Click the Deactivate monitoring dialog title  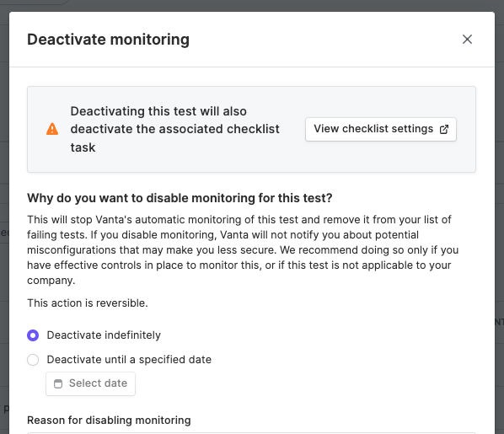tap(109, 40)
